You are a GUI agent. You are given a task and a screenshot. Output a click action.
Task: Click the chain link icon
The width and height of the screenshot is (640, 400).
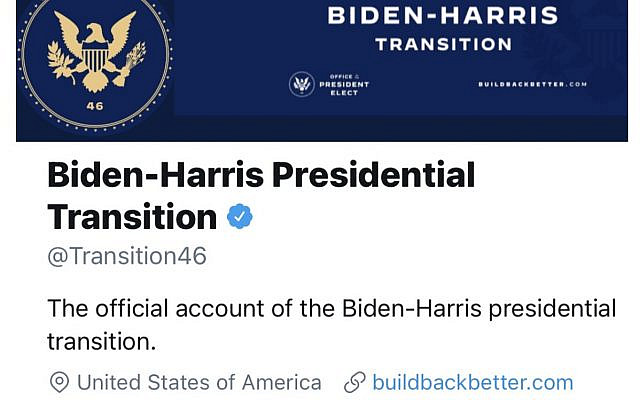(354, 382)
